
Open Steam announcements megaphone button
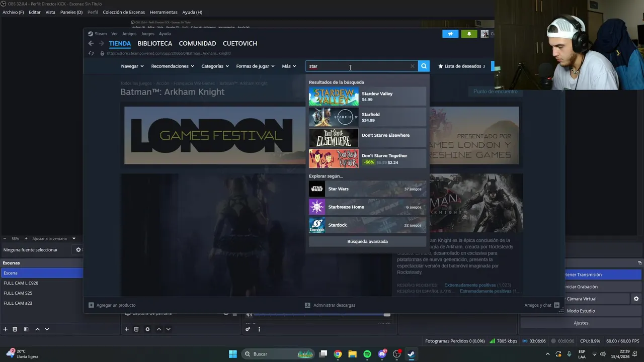coord(450,34)
